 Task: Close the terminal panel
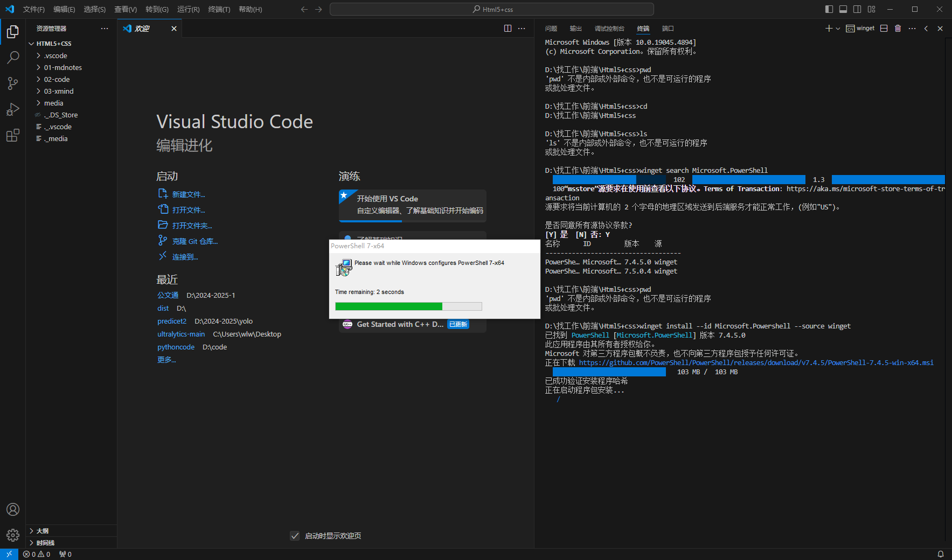coord(940,29)
